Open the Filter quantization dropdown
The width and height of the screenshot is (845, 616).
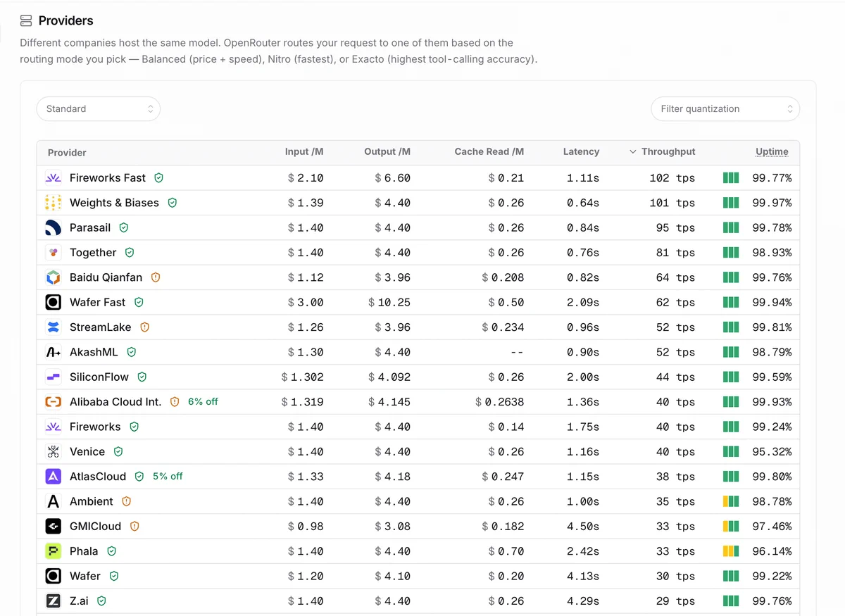point(725,109)
